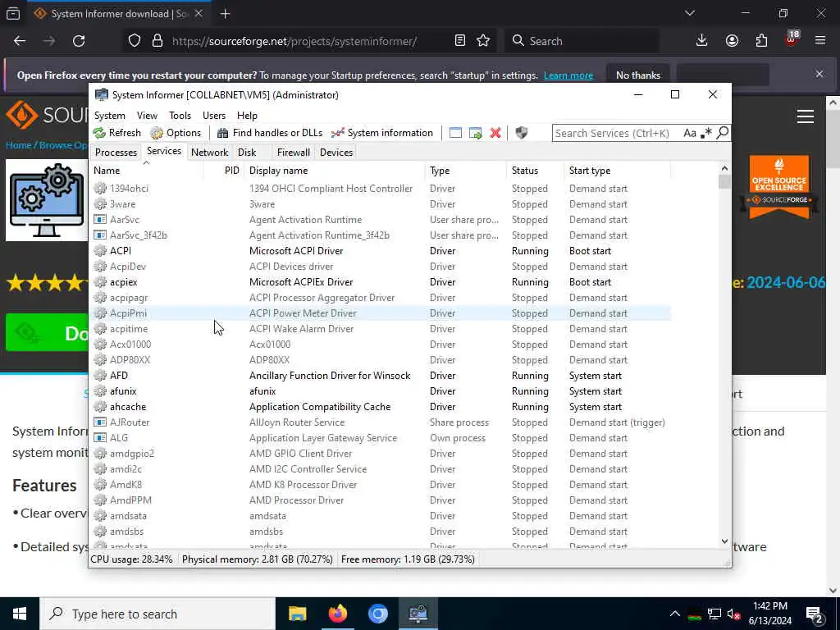Viewport: 840px width, 630px height.
Task: Click the find window toolbar icon
Action: 455,133
